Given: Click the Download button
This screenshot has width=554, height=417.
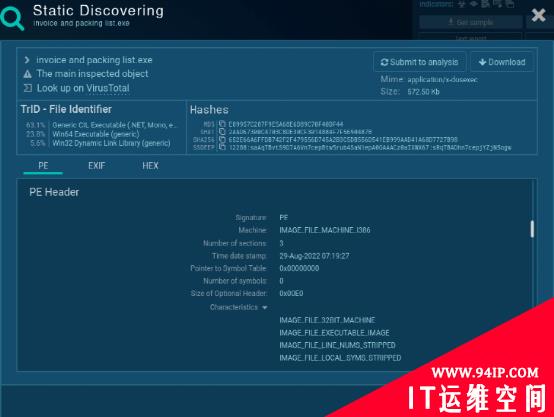Looking at the screenshot, I should click(x=502, y=62).
